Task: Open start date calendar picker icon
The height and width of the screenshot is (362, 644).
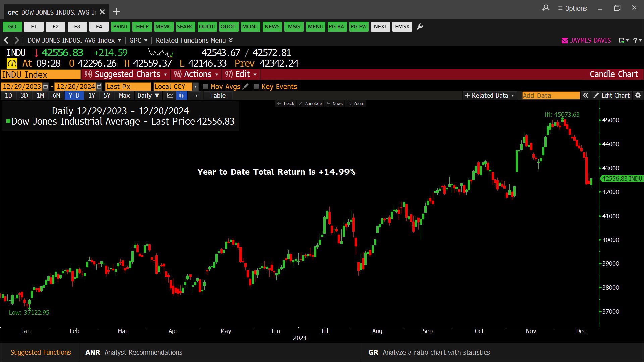Action: pyautogui.click(x=46, y=86)
